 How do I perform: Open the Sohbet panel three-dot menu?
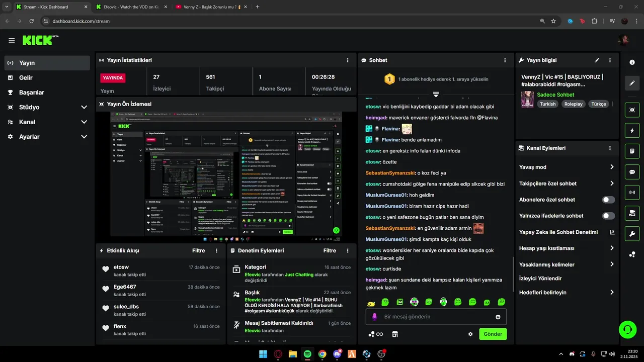click(505, 60)
